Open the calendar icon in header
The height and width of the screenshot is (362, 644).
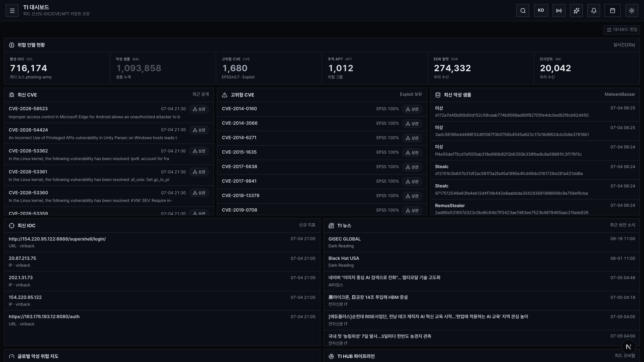click(x=612, y=10)
